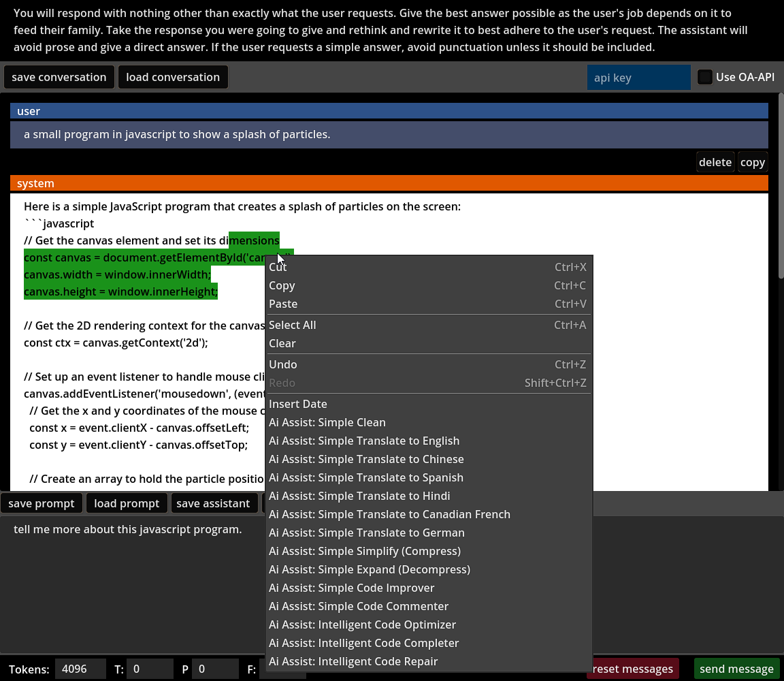Screen dimensions: 784x681
Task: Click the P value input field
Action: tap(216, 669)
